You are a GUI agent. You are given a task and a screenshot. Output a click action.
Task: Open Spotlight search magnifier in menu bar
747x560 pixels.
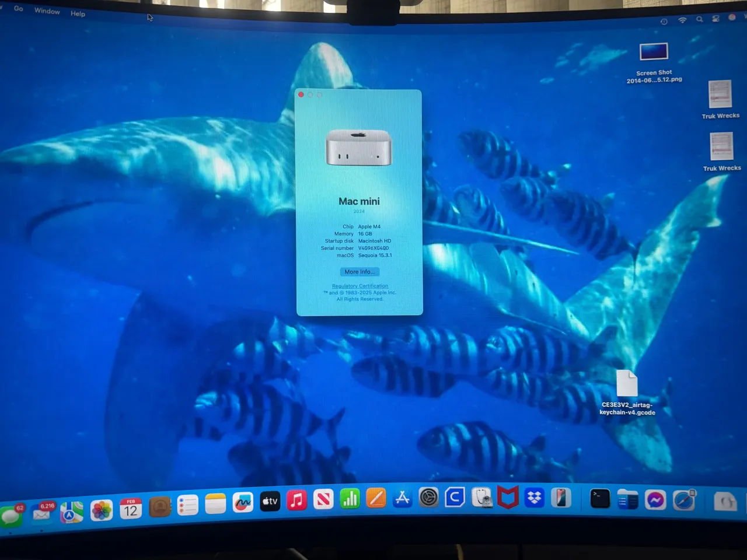click(699, 19)
